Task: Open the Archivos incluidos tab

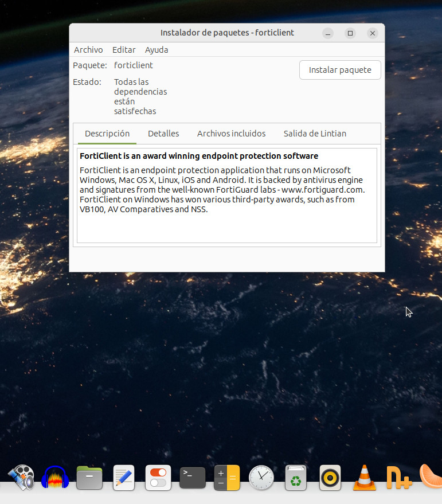Action: click(232, 134)
